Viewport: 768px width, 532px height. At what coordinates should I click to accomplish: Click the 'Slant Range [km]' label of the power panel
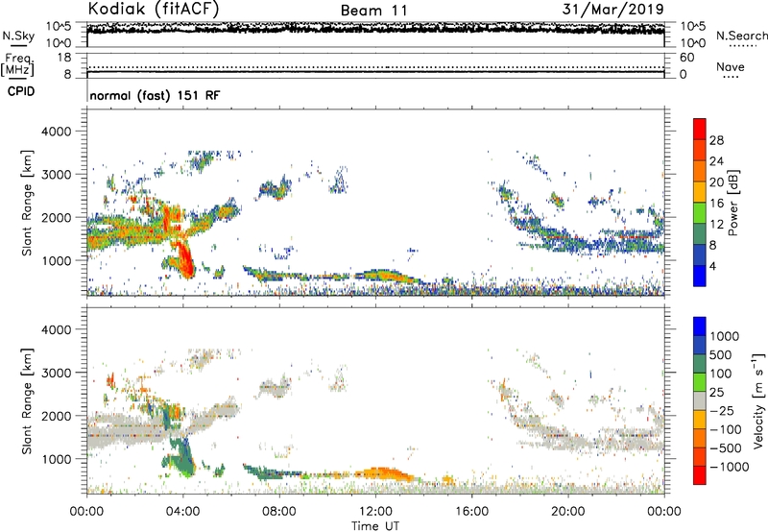27,203
